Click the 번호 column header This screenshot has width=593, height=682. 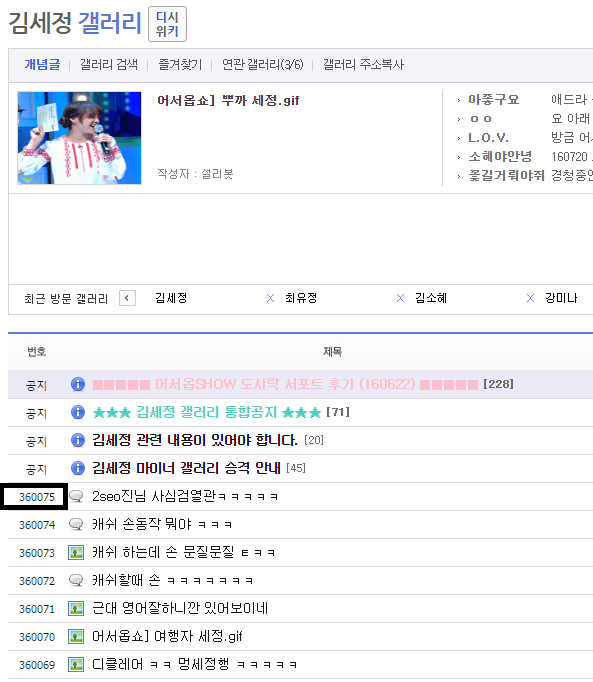37,351
